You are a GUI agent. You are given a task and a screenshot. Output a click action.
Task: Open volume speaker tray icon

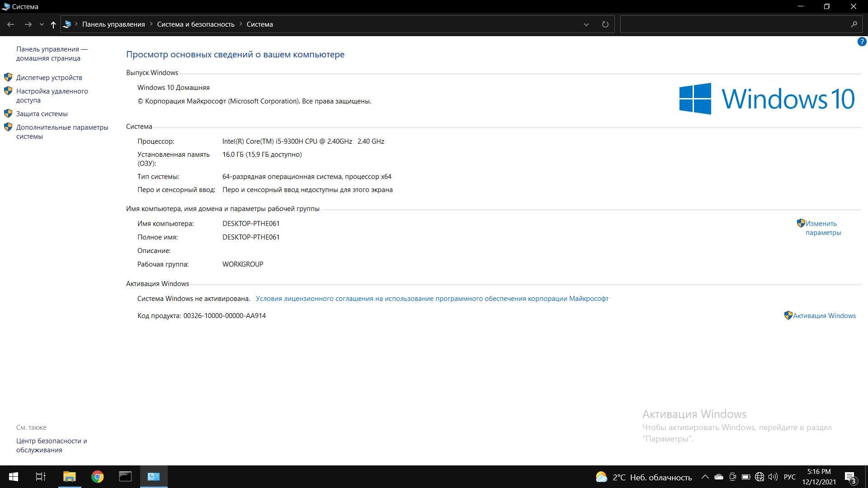pos(773,477)
